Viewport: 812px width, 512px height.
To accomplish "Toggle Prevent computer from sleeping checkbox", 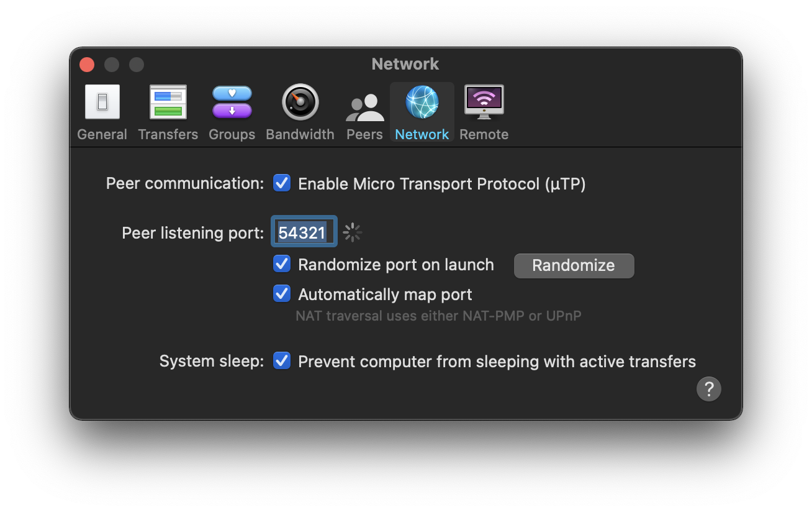I will [282, 361].
